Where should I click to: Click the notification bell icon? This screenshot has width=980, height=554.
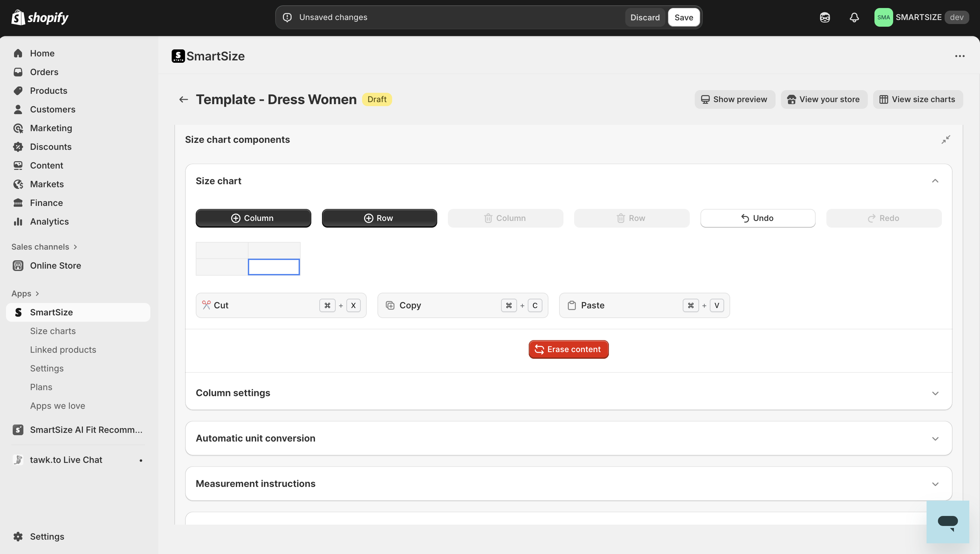pyautogui.click(x=854, y=17)
